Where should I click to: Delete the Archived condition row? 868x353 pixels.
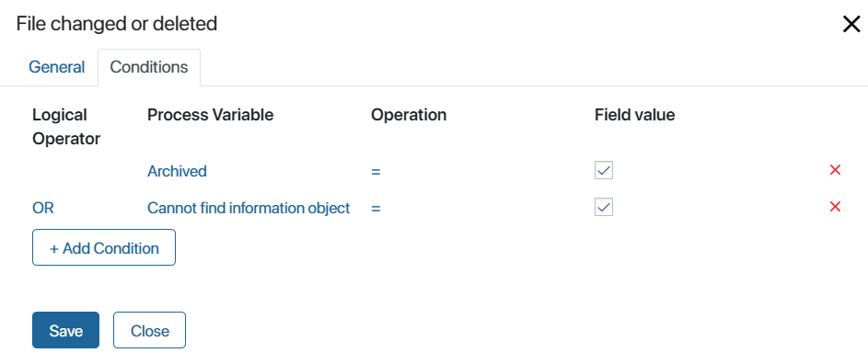(x=836, y=170)
